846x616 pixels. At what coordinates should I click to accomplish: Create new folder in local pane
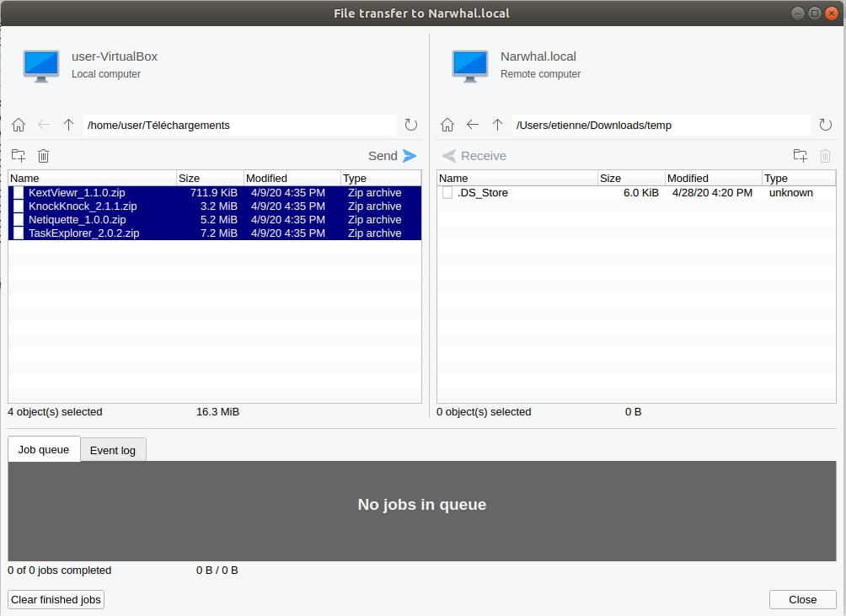[x=19, y=156]
